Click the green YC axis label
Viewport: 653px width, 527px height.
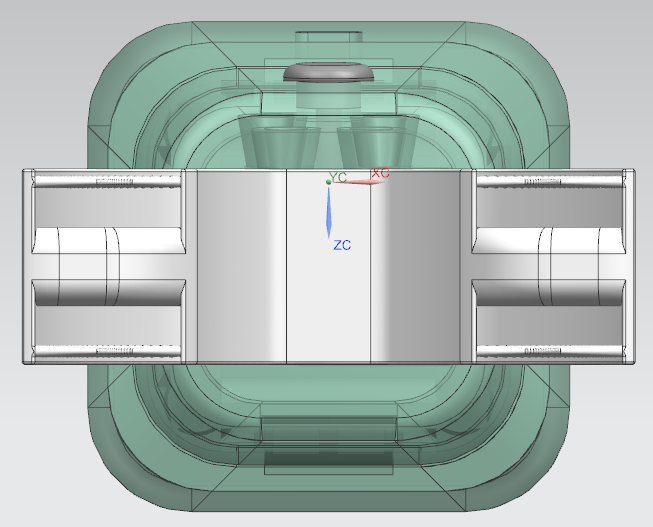[338, 177]
